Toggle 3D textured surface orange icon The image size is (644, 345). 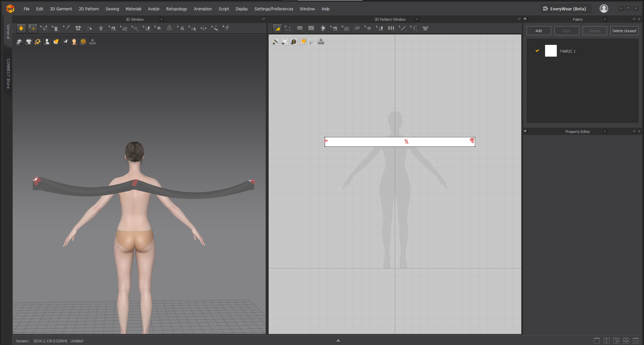coord(56,42)
